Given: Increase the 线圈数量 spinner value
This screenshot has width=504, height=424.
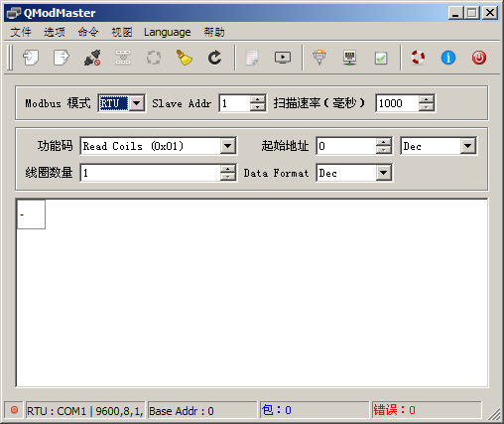Looking at the screenshot, I should pos(227,169).
